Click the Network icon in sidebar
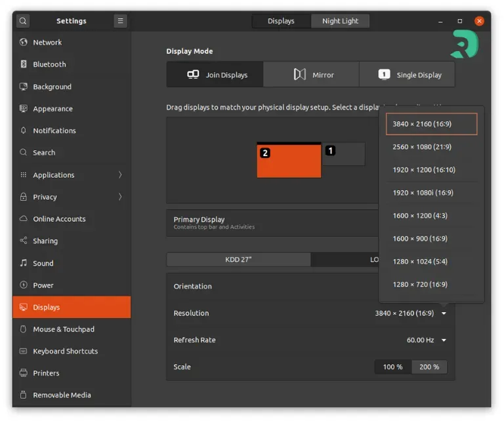The image size is (504, 421). (24, 43)
